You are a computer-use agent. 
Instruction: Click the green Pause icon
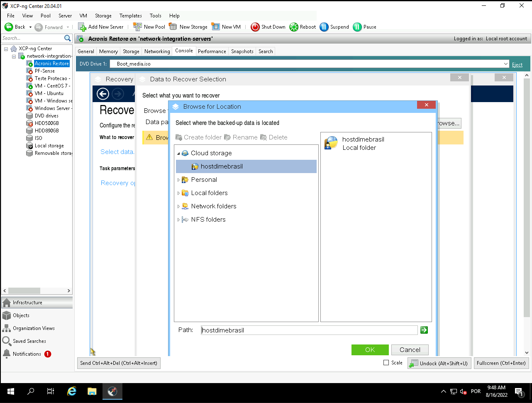357,27
